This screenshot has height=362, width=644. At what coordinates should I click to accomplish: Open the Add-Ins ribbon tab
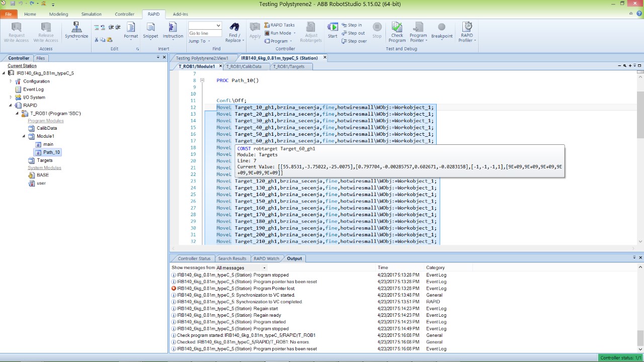[x=180, y=14]
